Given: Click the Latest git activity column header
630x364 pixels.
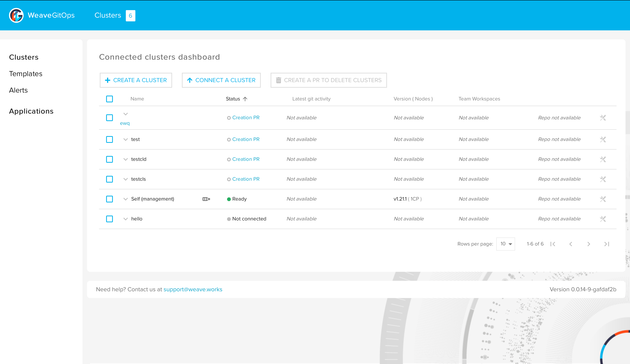Looking at the screenshot, I should [311, 99].
